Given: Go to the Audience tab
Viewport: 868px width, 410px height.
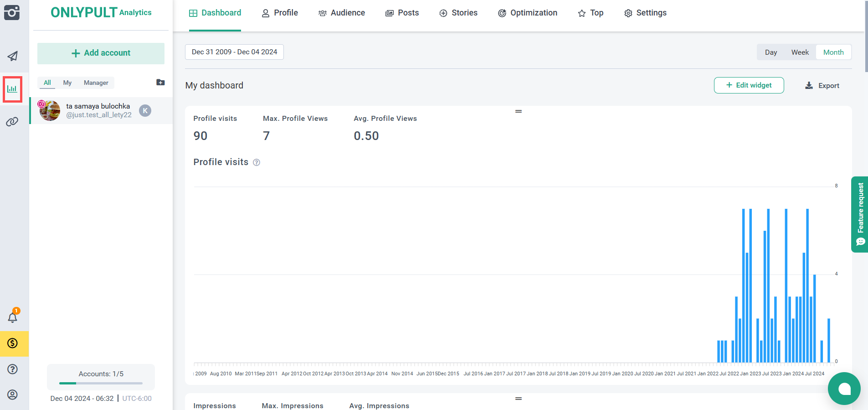Looking at the screenshot, I should (x=342, y=13).
